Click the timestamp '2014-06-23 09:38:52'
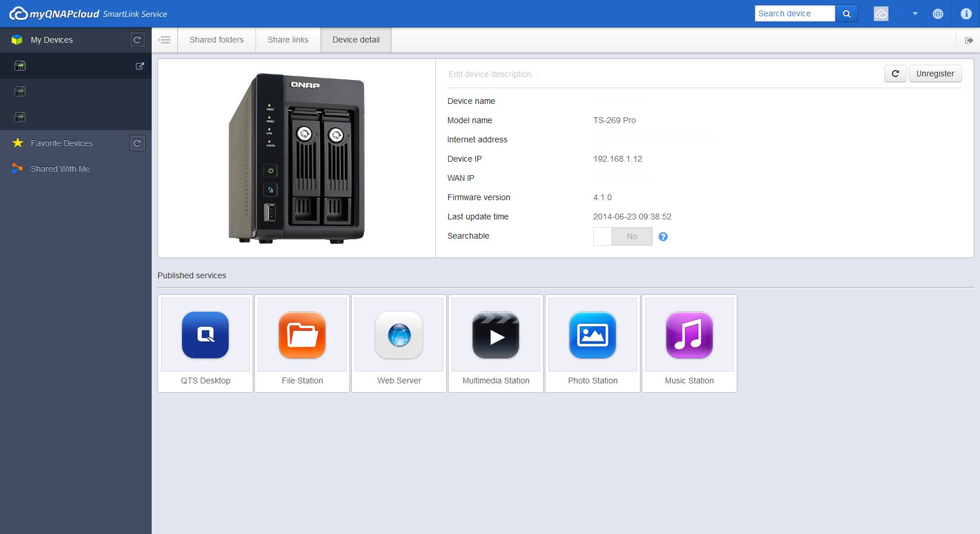980x534 pixels. pos(632,217)
